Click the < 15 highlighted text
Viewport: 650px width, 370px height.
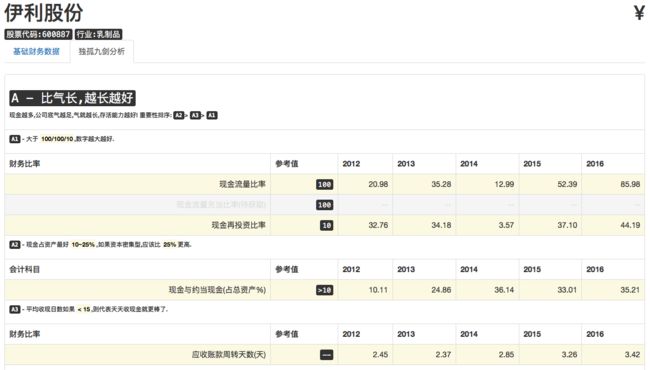[x=84, y=309]
